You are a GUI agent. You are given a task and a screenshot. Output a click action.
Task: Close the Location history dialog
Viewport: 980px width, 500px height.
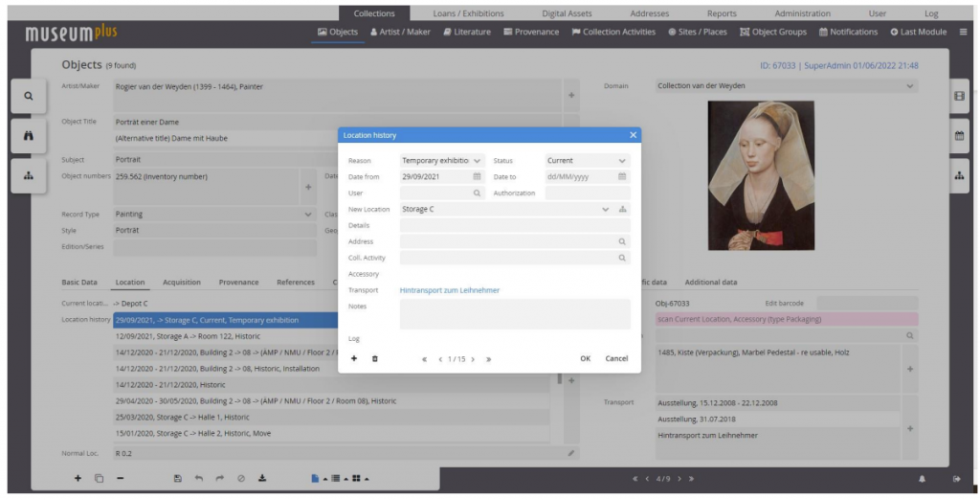coord(633,135)
